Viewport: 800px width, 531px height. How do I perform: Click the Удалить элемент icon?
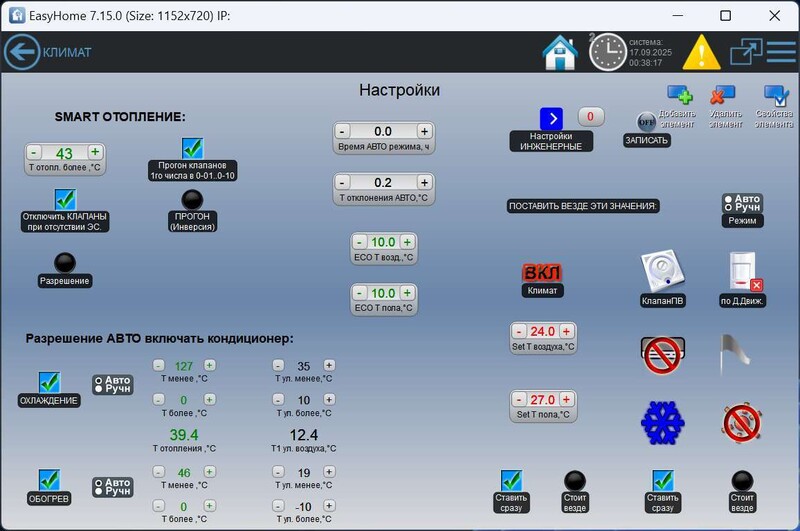pyautogui.click(x=722, y=97)
